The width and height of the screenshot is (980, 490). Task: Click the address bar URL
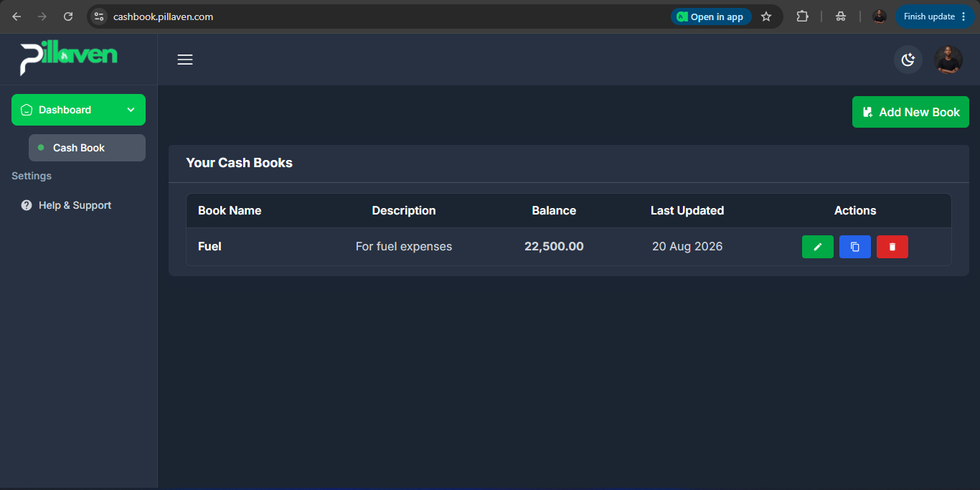click(x=163, y=17)
